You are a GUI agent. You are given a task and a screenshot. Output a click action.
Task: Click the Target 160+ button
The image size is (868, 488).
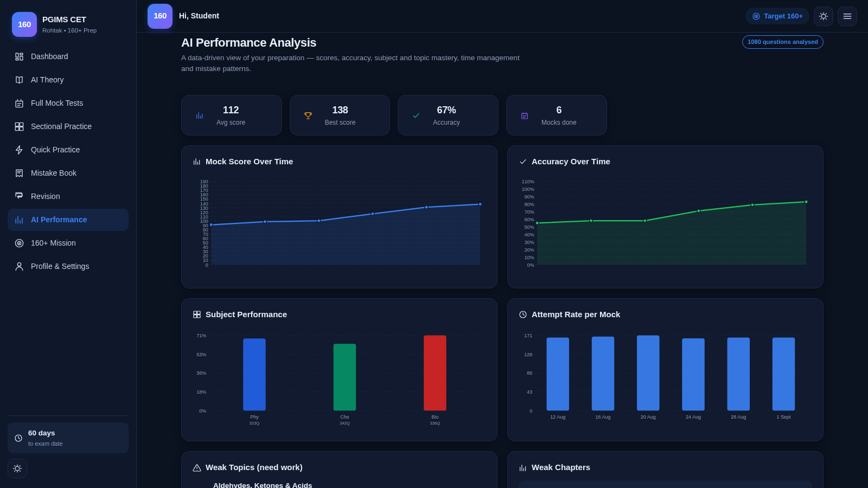click(x=777, y=16)
